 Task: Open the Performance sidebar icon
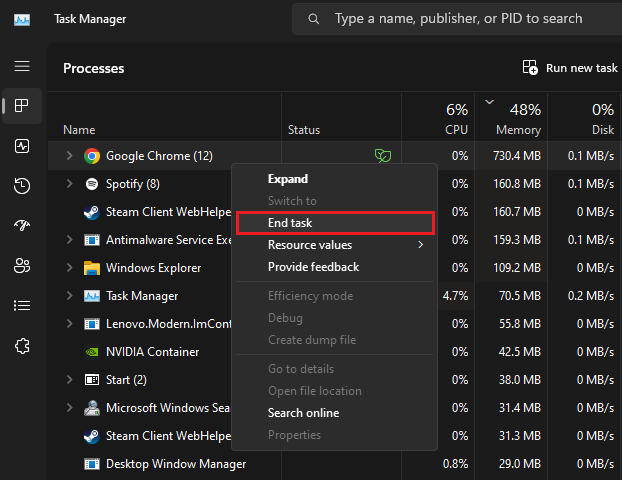point(22,146)
